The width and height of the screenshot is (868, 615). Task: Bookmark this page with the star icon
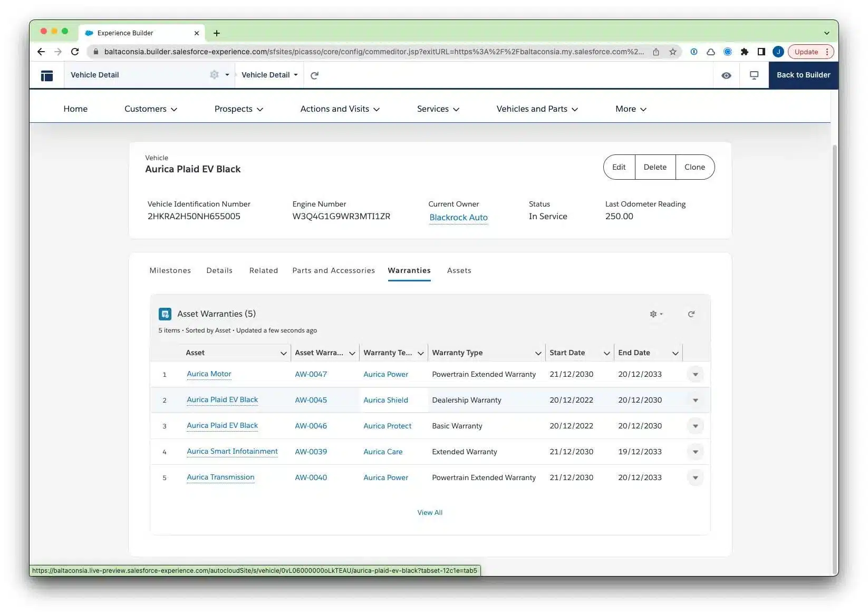[x=673, y=52]
